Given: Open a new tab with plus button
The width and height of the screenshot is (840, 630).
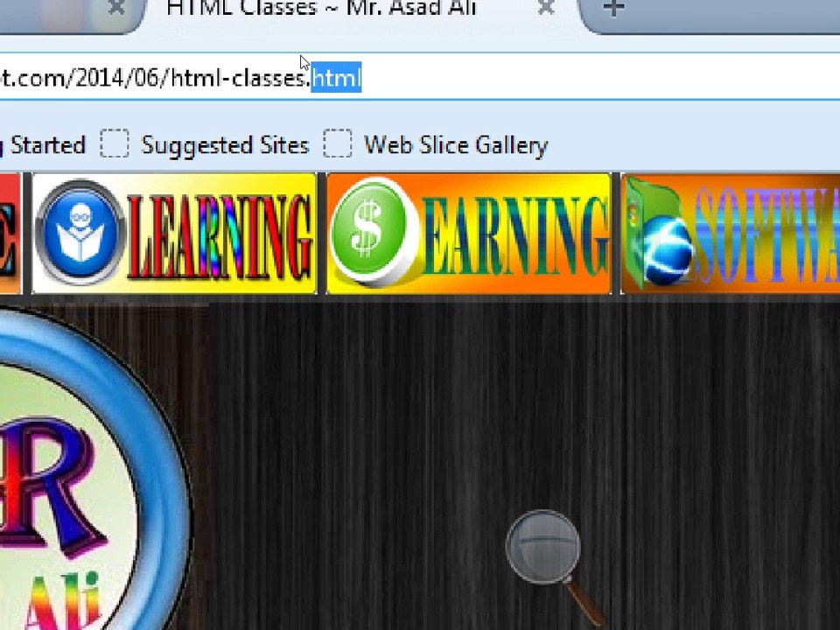Looking at the screenshot, I should (614, 8).
